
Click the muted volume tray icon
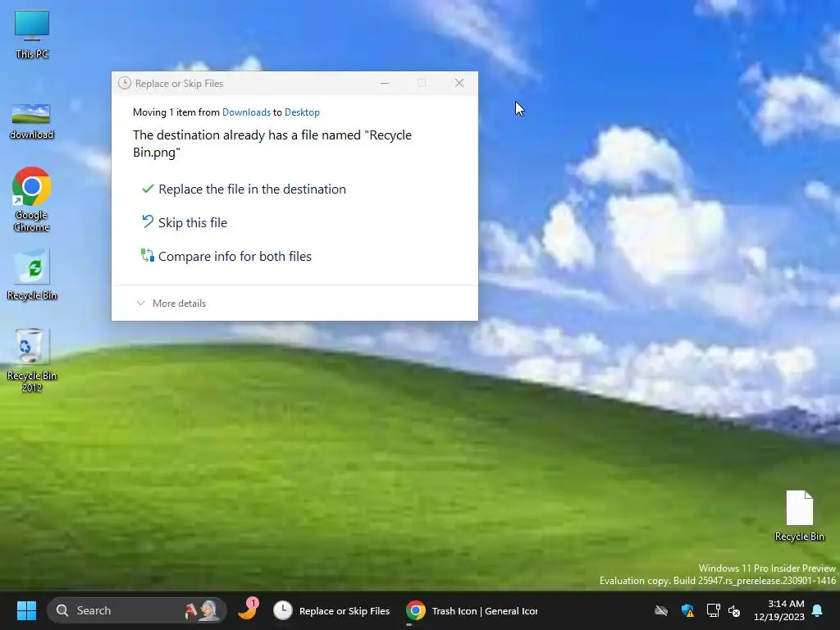click(734, 610)
